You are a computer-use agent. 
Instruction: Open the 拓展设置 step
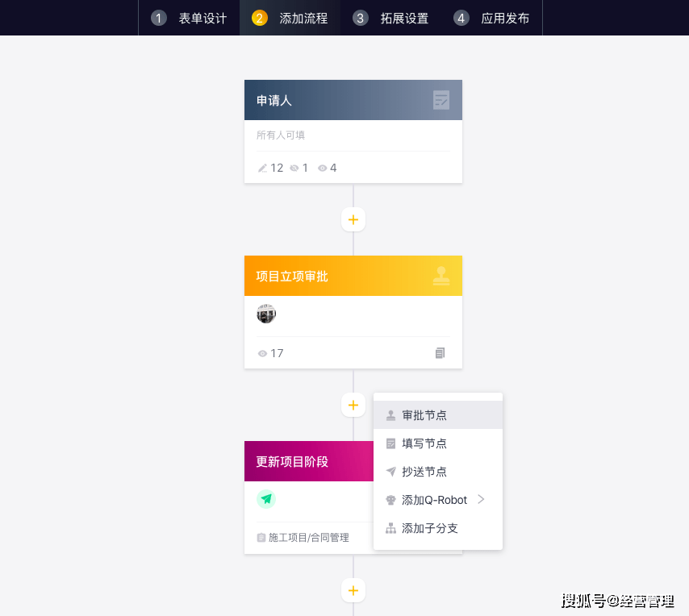point(391,18)
